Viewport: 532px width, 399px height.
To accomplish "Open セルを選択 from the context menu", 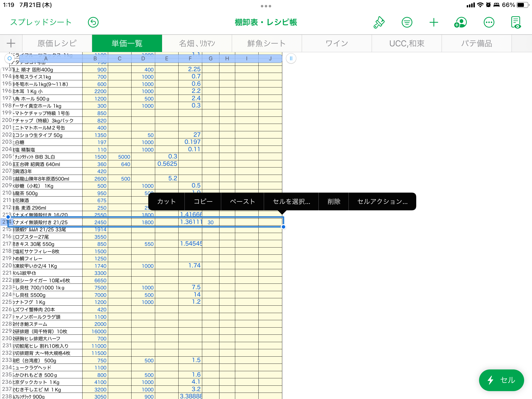I will [291, 201].
